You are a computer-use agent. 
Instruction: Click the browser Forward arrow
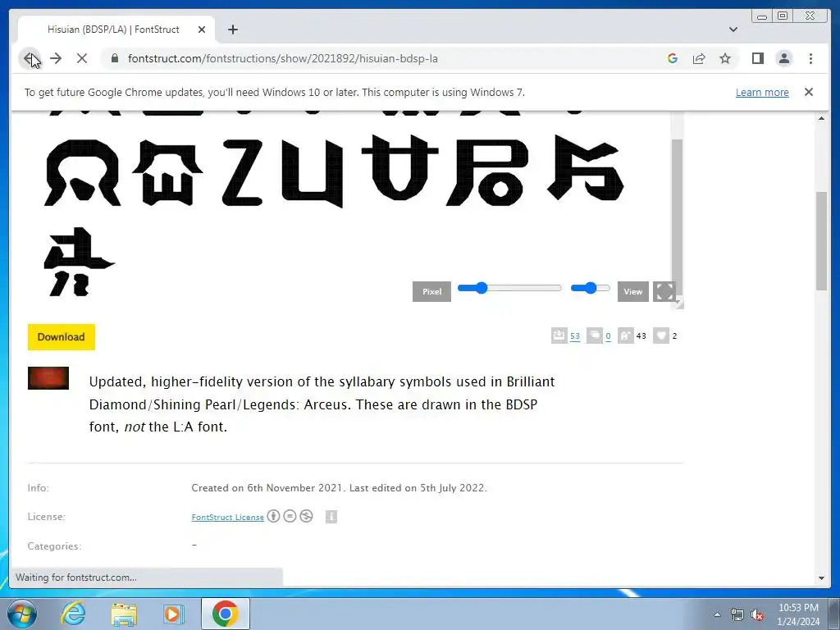pos(56,58)
